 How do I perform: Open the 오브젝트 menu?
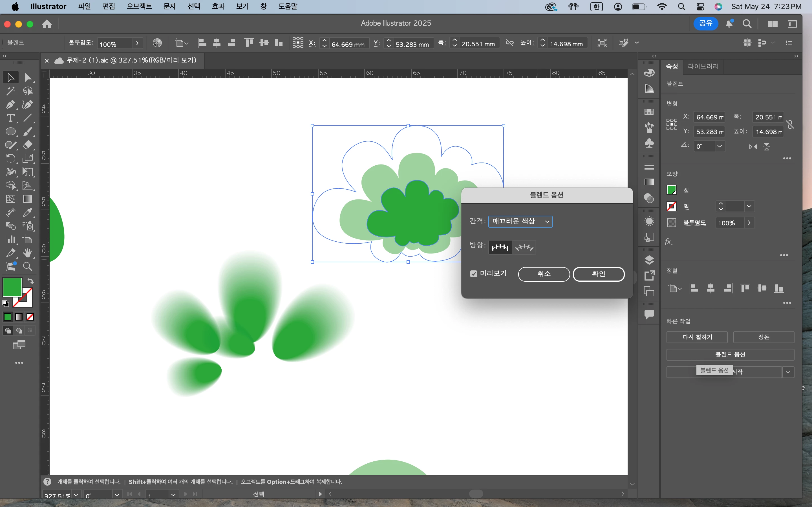(x=139, y=6)
